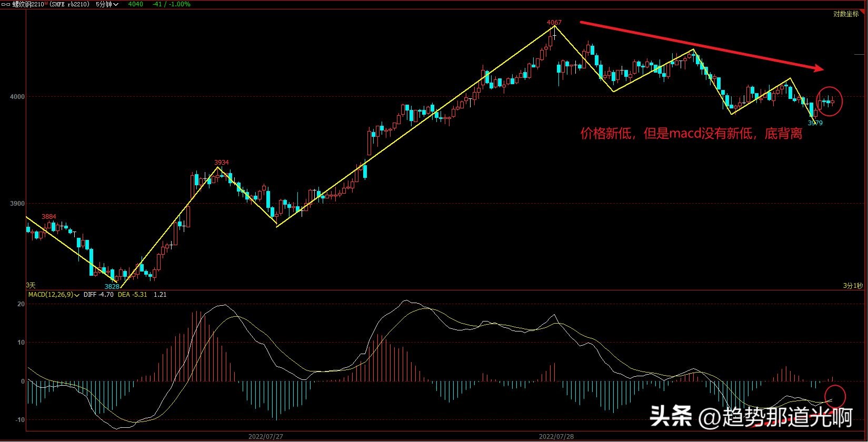Click the red circle on the MACD lines
Image resolution: width=868 pixels, height=442 pixels.
coord(835,397)
